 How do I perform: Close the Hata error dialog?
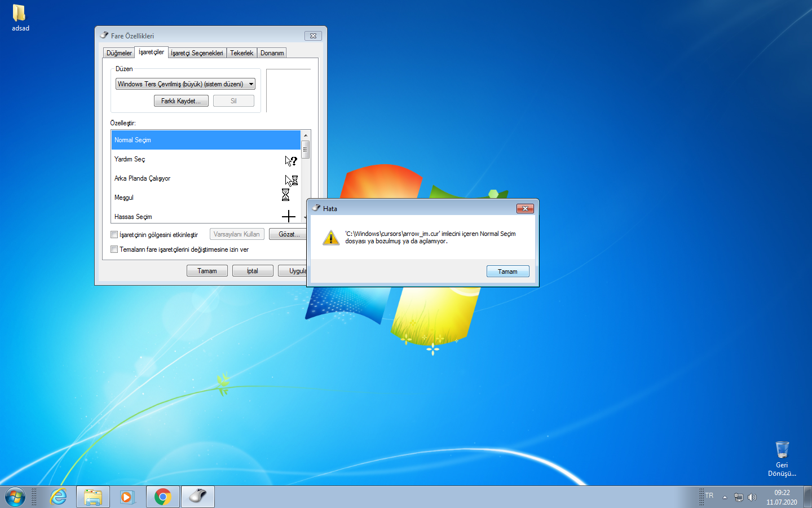pyautogui.click(x=525, y=208)
